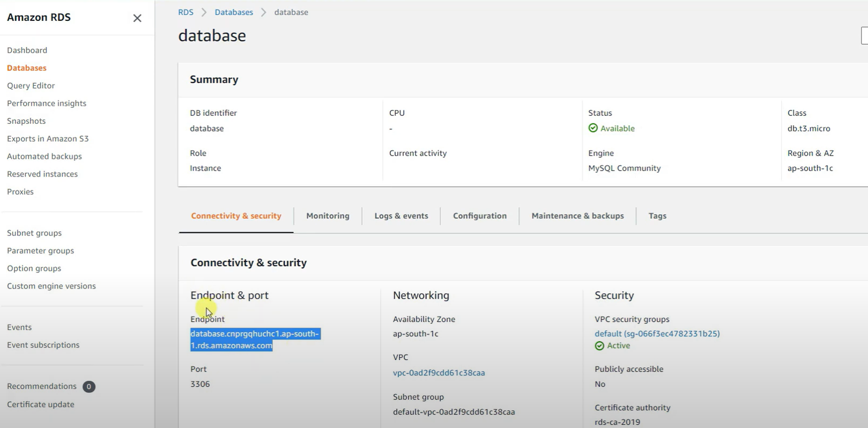This screenshot has height=428, width=868.
Task: Open Snapshots page
Action: (26, 121)
